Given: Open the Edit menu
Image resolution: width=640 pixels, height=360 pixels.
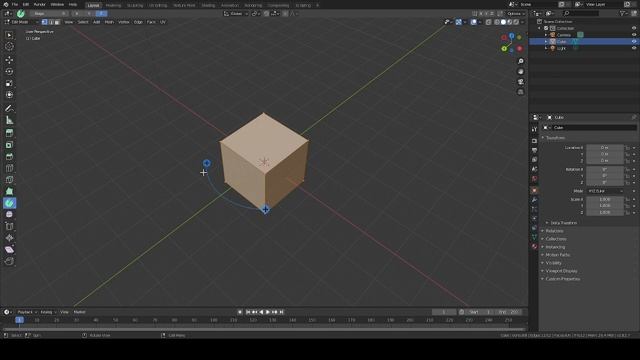Looking at the screenshot, I should (26, 4).
